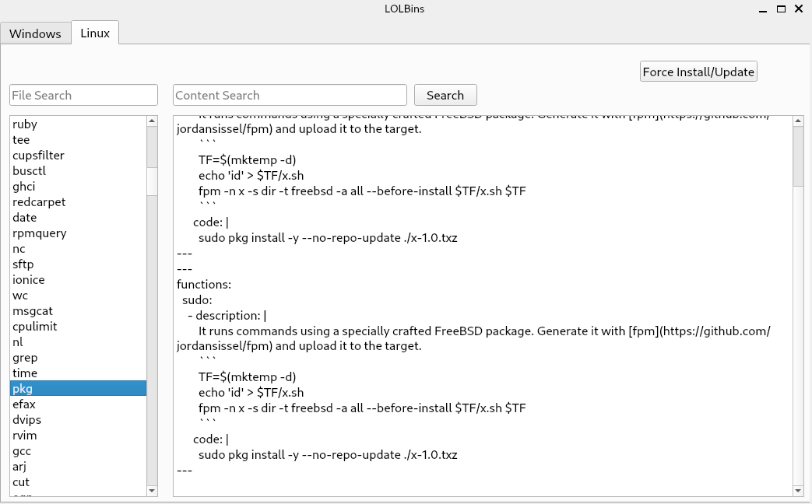Select cupsfilter in the file list
This screenshot has height=504, width=812.
[78, 156]
